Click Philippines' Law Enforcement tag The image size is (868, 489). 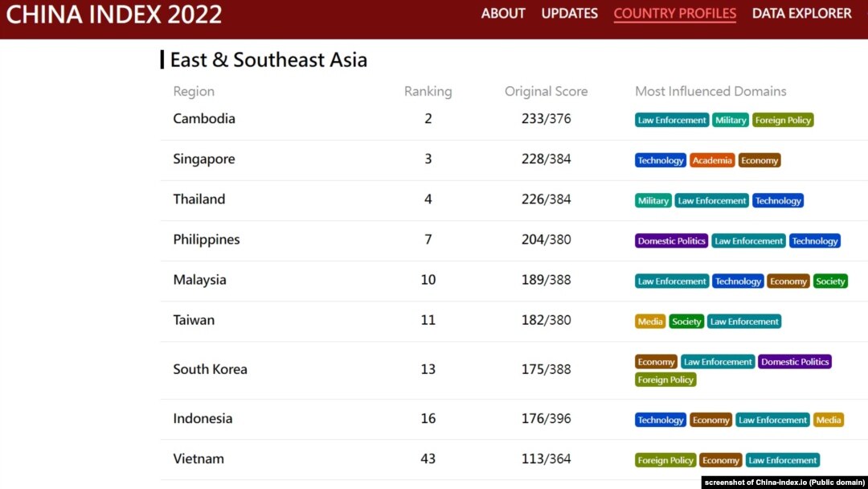(x=748, y=241)
